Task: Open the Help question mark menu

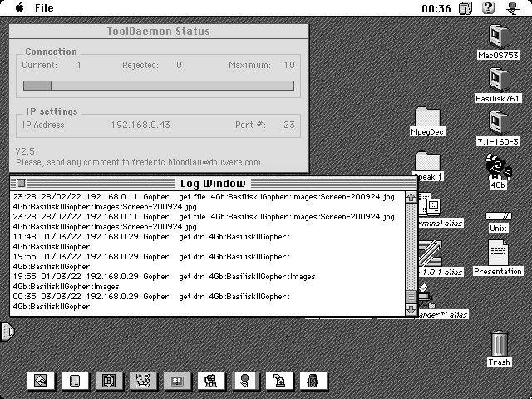Action: (488, 8)
